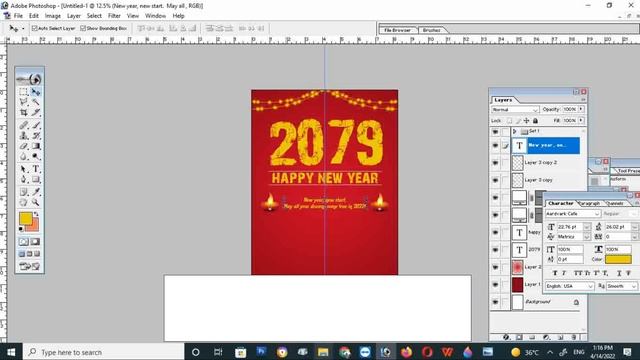640x360 pixels.
Task: Open the orange background color swatch
Action: pos(34,226)
